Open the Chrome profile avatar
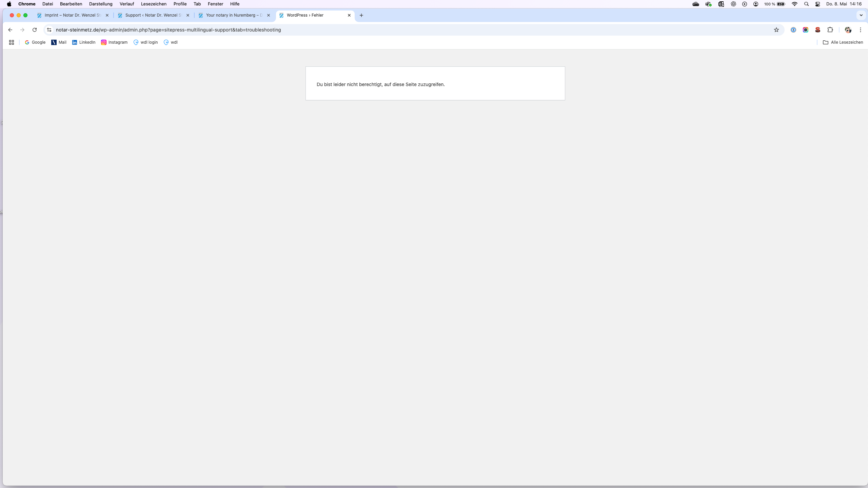The width and height of the screenshot is (868, 488). (x=848, y=30)
